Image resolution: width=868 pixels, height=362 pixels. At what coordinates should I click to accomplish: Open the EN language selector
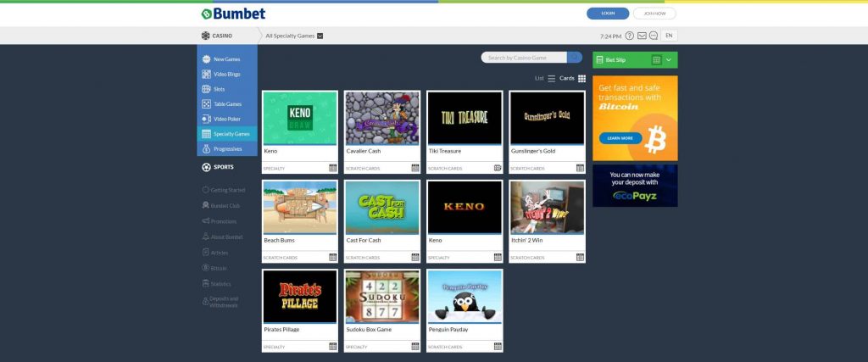[669, 36]
